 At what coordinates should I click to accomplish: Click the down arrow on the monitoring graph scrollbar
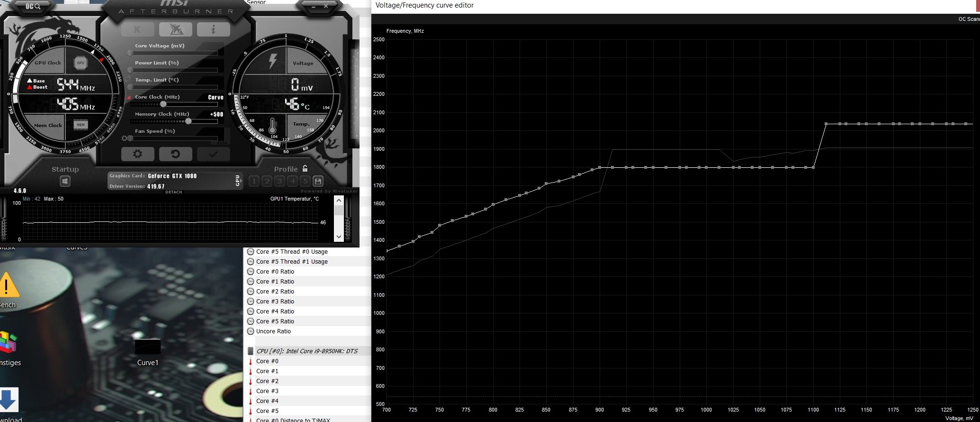pos(339,236)
